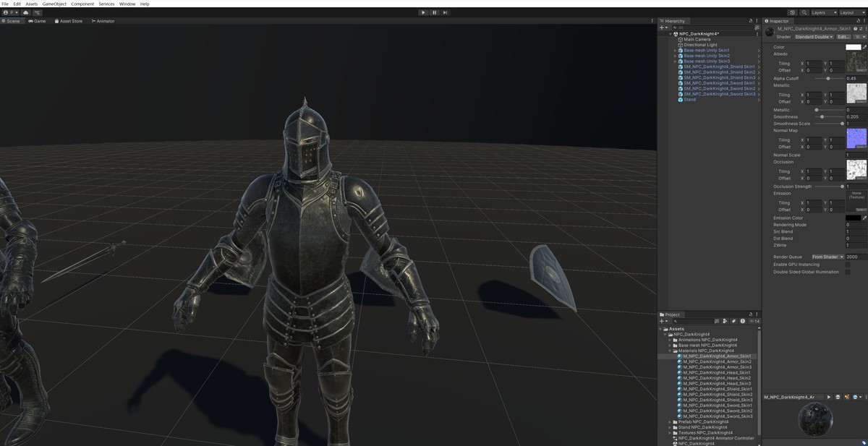Open the Render Queue From Shader dropdown
This screenshot has height=446, width=868.
(827, 257)
